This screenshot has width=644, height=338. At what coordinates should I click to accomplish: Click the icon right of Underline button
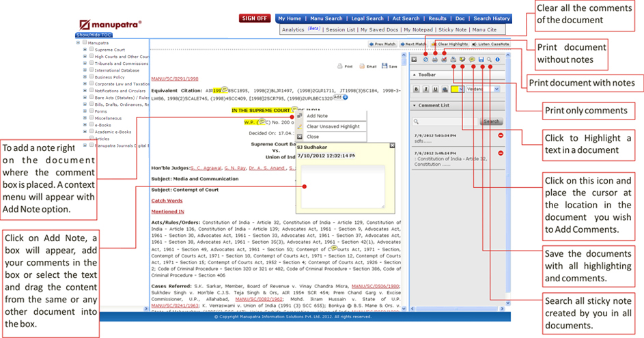[x=445, y=89]
